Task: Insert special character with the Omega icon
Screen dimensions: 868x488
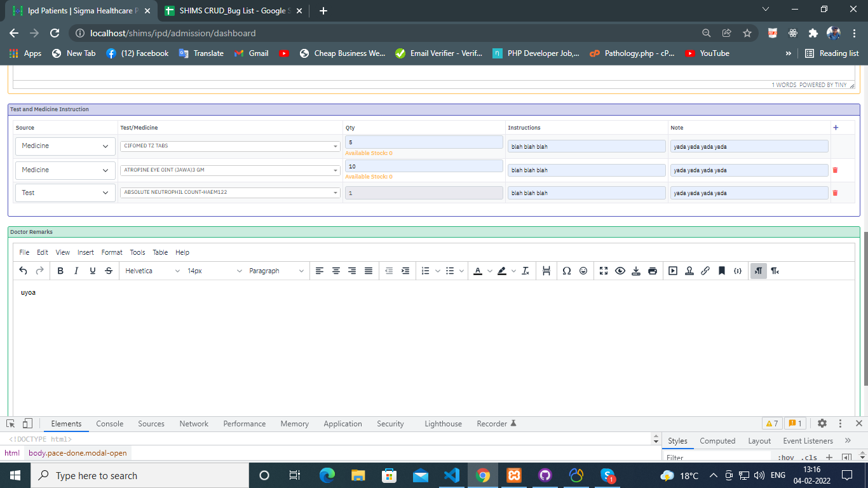Action: (567, 271)
